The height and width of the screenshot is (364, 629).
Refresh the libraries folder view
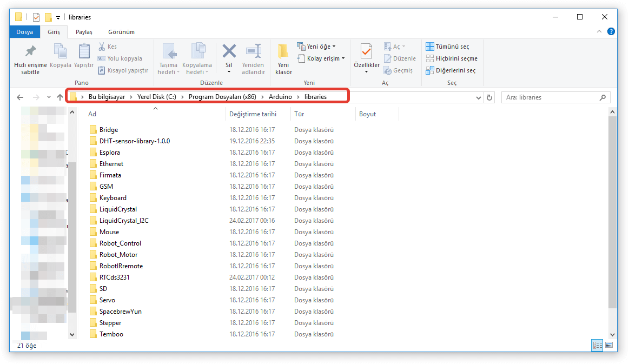pos(489,97)
